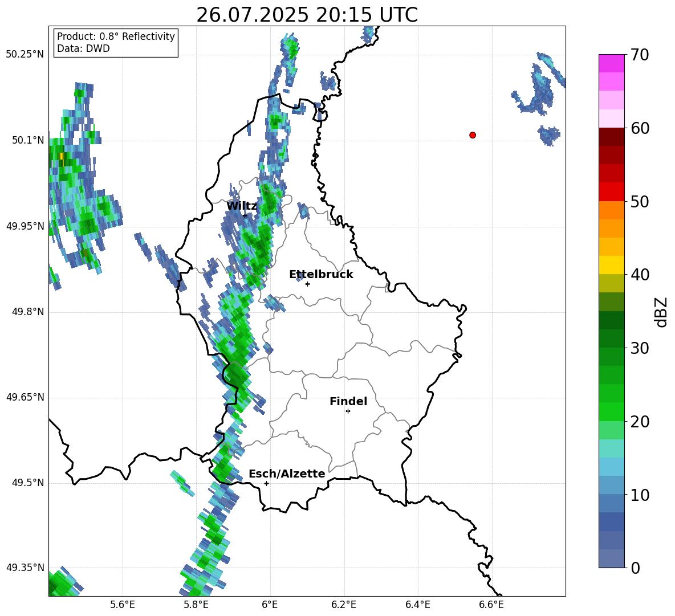Select the Ettelbruck city label
675x616 pixels.
(321, 275)
